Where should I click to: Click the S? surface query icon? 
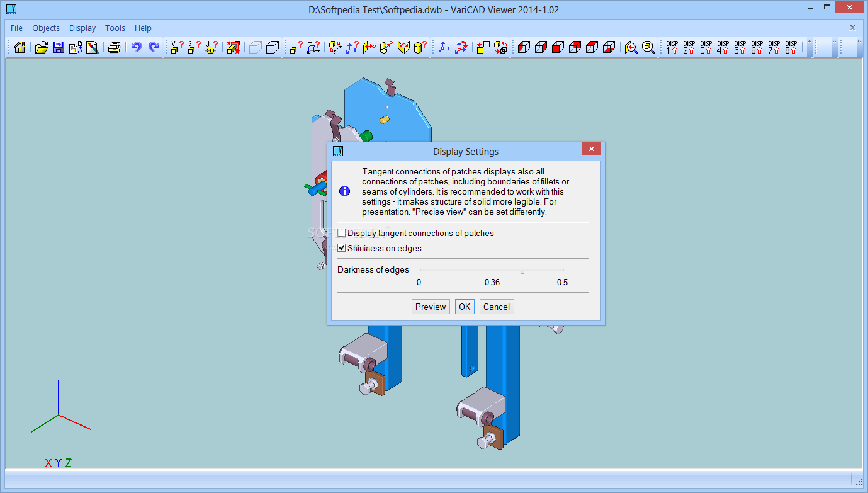pyautogui.click(x=194, y=47)
